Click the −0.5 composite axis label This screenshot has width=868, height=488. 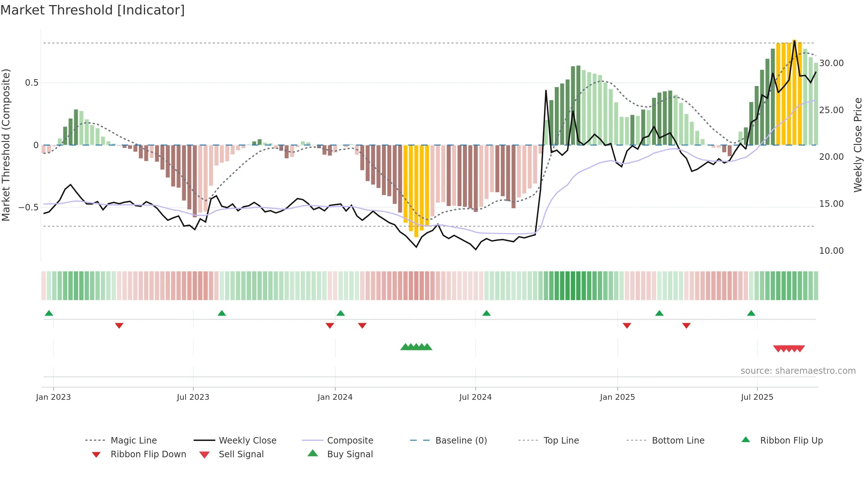pos(29,207)
